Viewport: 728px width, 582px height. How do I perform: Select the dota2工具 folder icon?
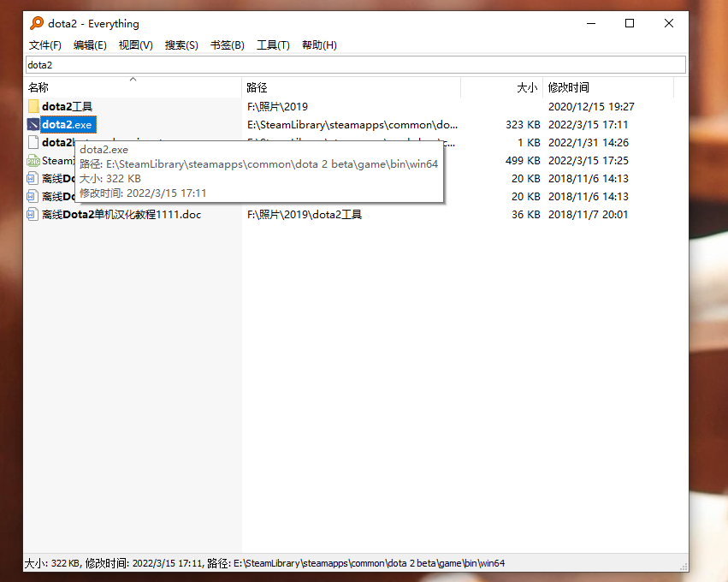[x=33, y=106]
